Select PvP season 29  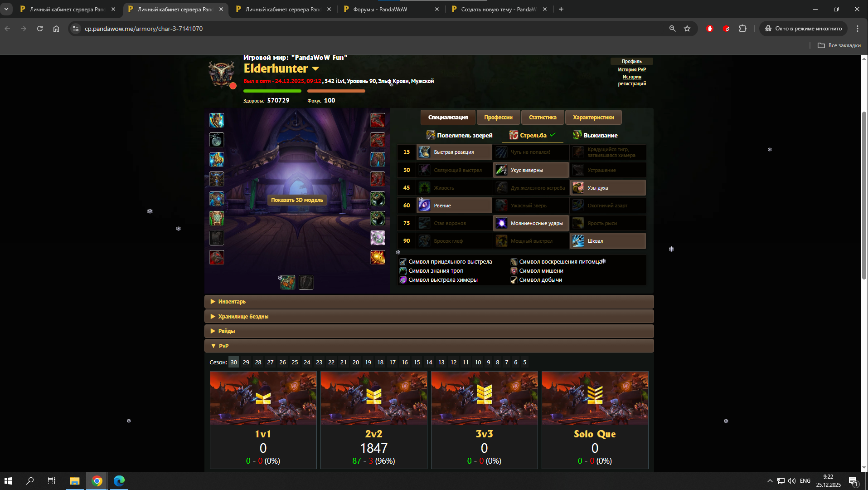(x=246, y=363)
